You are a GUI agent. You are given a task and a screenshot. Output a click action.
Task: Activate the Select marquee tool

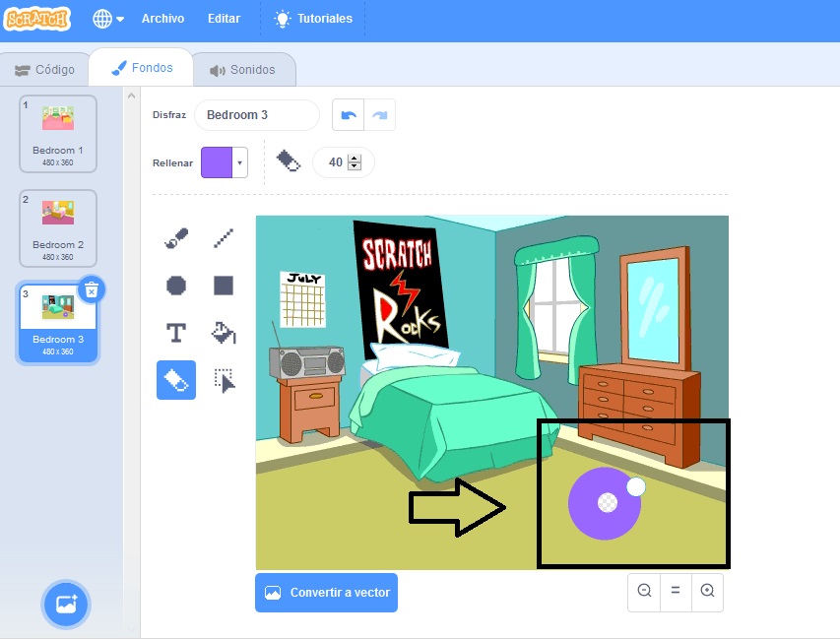coord(225,381)
